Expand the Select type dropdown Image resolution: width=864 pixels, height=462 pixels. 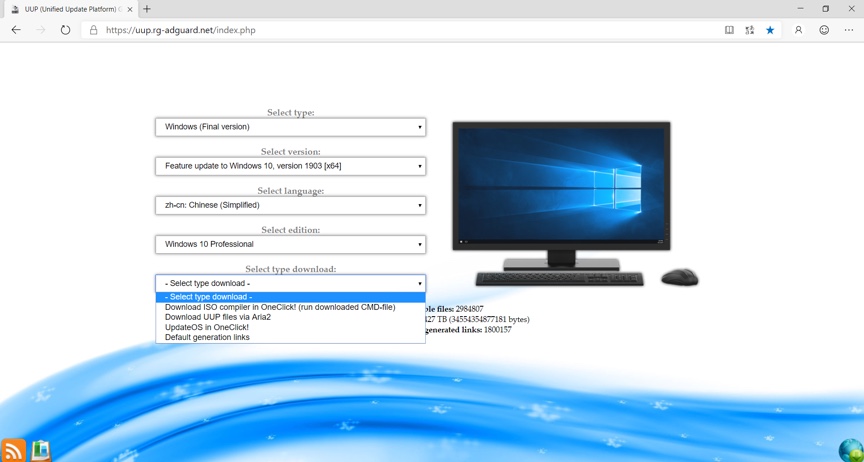pos(290,127)
